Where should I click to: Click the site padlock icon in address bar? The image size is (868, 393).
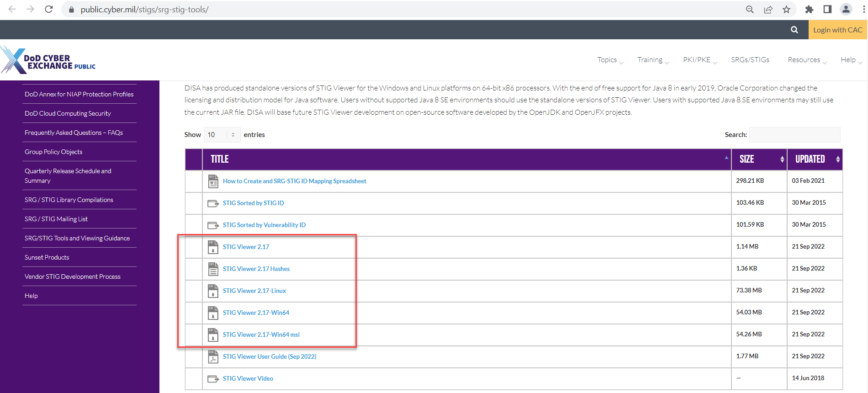point(71,10)
